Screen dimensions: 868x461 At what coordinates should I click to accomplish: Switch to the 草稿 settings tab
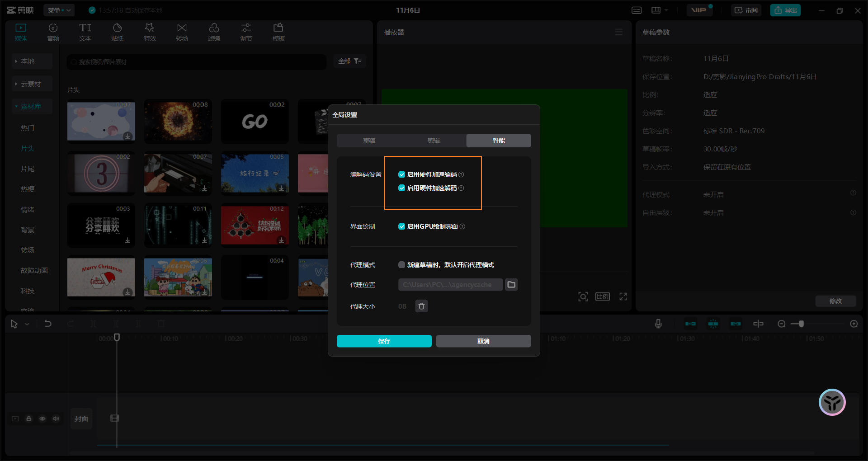369,141
